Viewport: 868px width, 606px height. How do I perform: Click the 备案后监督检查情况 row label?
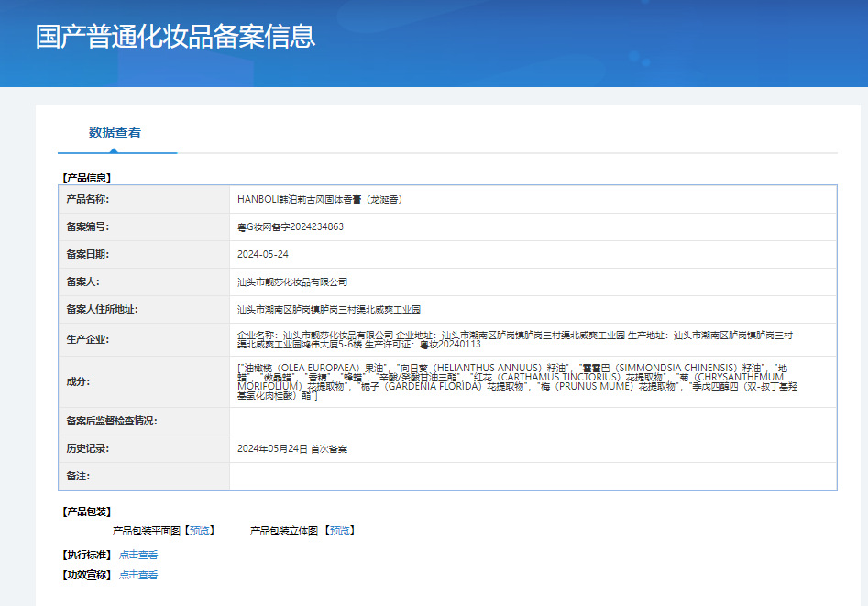112,421
